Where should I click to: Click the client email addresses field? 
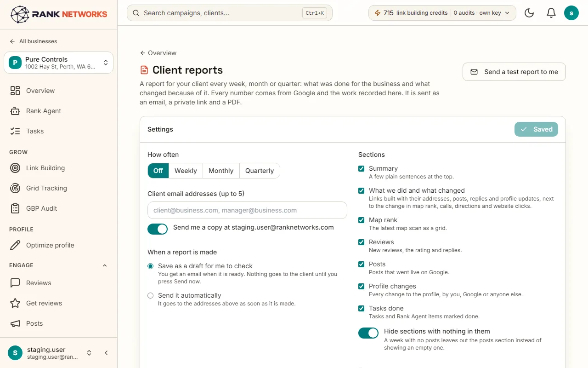(247, 210)
